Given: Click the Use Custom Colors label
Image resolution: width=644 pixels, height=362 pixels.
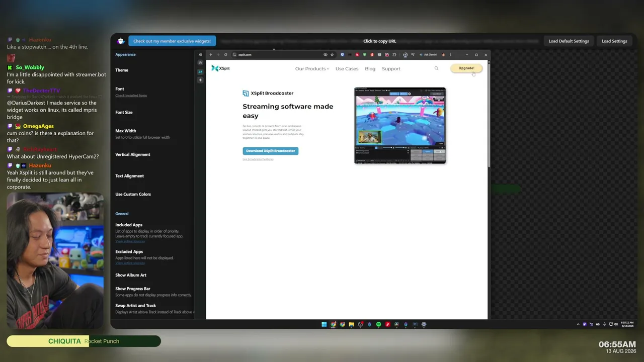Looking at the screenshot, I should click(133, 194).
